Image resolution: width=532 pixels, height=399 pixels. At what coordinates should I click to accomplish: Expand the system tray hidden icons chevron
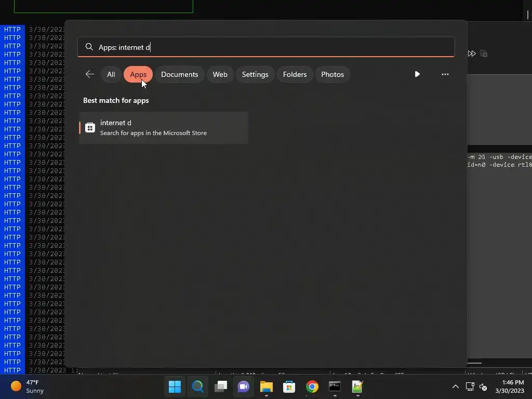pyautogui.click(x=456, y=387)
